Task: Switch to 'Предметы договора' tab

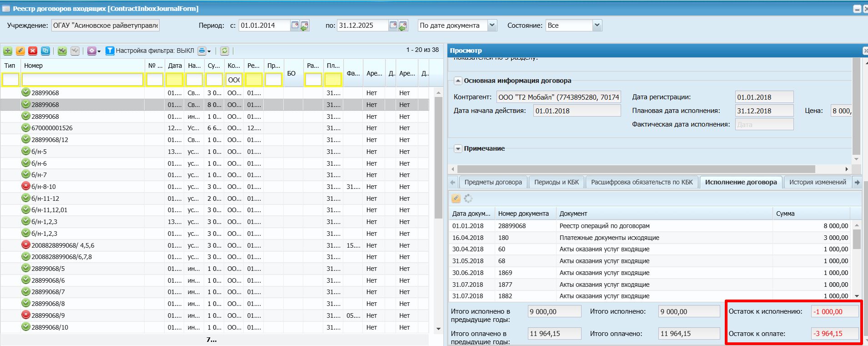Action: coord(493,182)
